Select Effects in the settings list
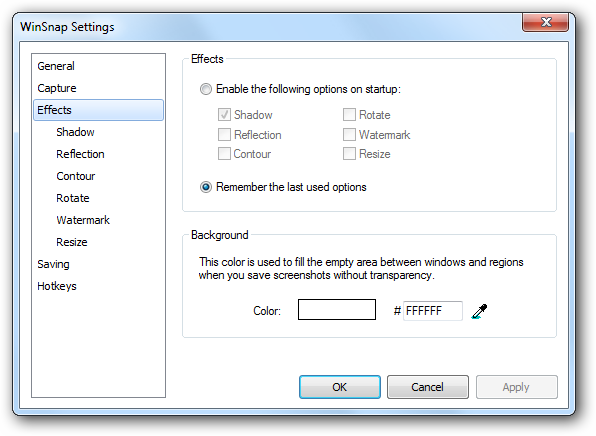This screenshot has height=436, width=596. 98,110
